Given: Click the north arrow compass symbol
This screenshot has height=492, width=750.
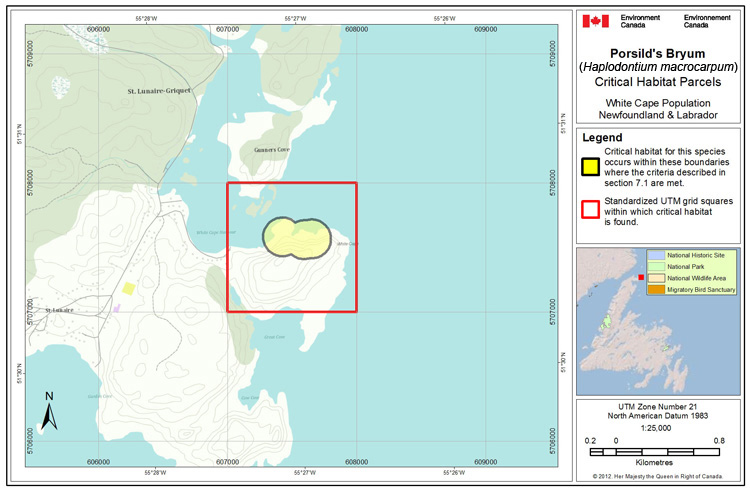Looking at the screenshot, I should coord(50,411).
